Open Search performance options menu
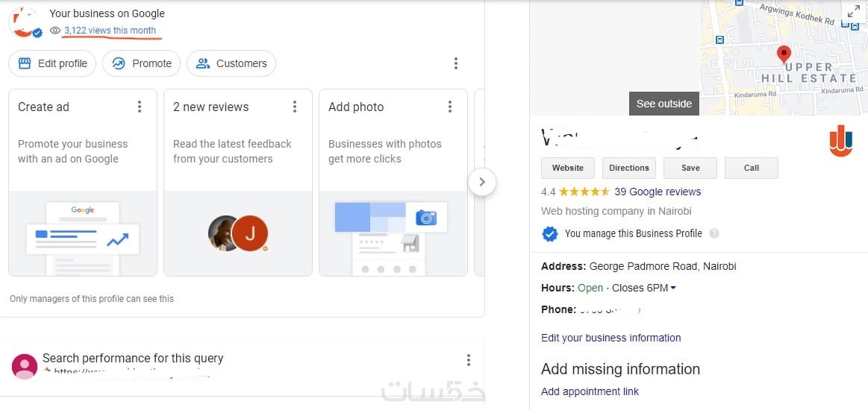The width and height of the screenshot is (868, 410). [x=469, y=360]
